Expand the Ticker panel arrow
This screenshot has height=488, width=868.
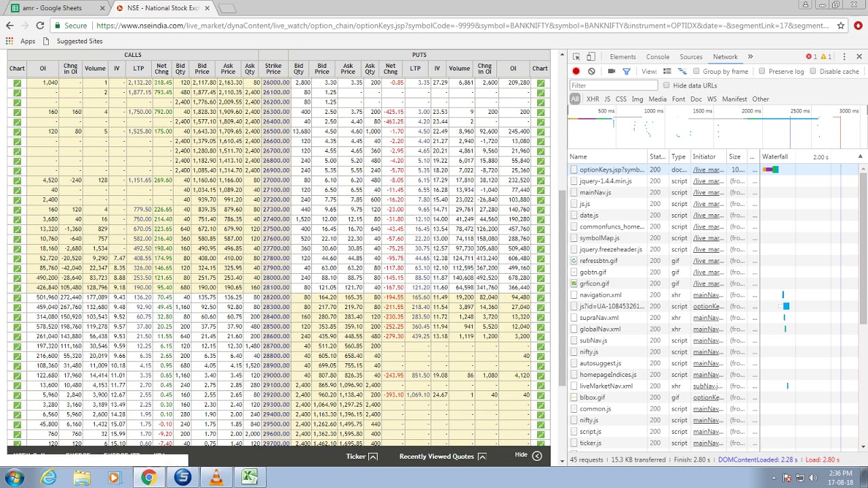point(372,456)
